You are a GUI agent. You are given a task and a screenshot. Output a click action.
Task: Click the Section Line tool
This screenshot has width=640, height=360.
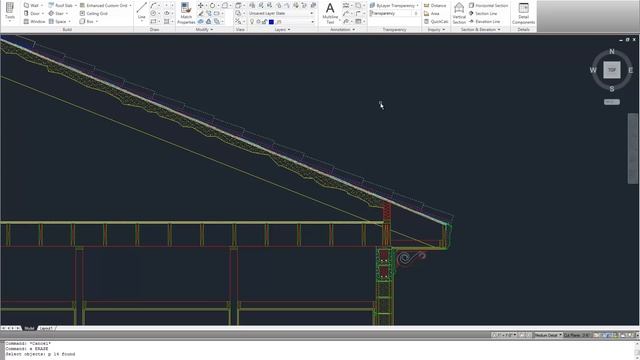[x=483, y=13]
